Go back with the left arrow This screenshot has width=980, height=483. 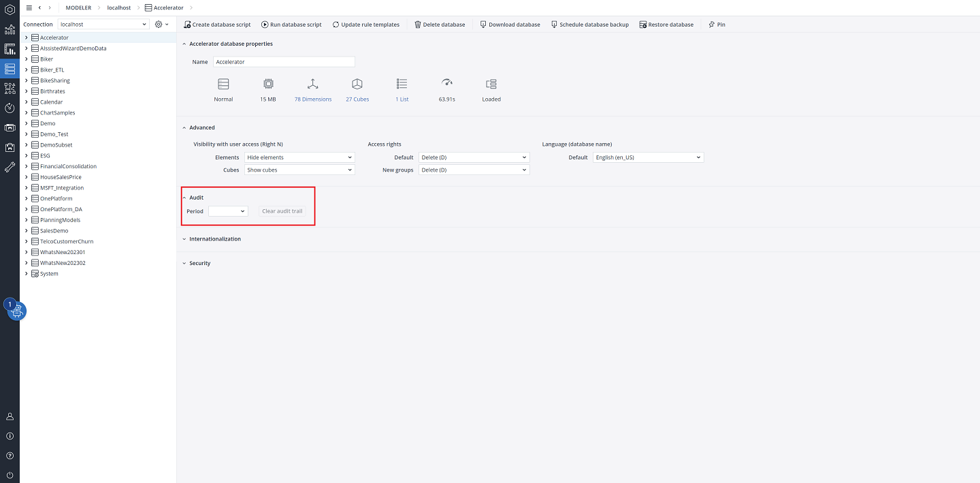click(39, 7)
